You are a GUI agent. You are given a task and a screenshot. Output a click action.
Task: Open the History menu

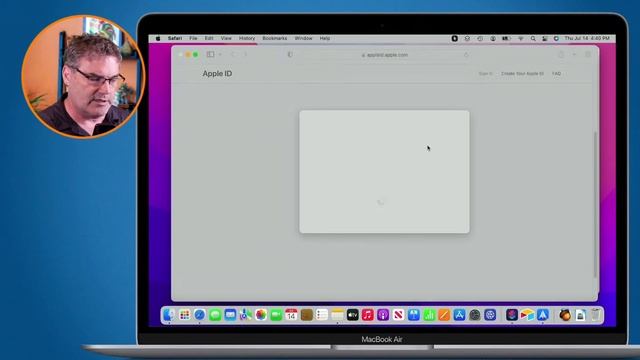pos(247,38)
